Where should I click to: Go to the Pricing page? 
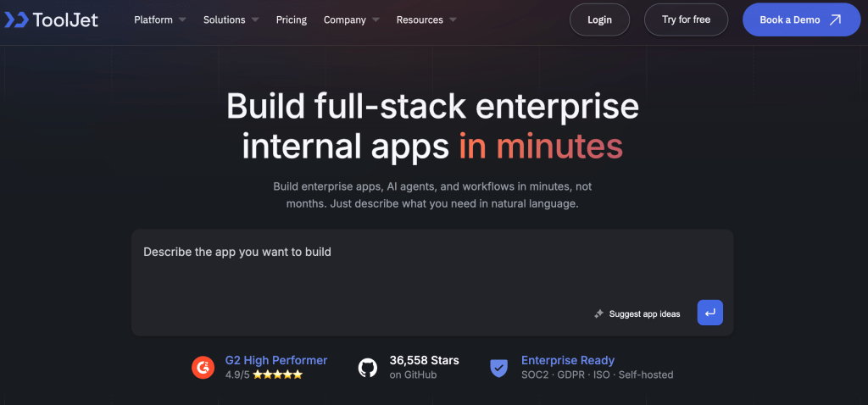coord(292,19)
